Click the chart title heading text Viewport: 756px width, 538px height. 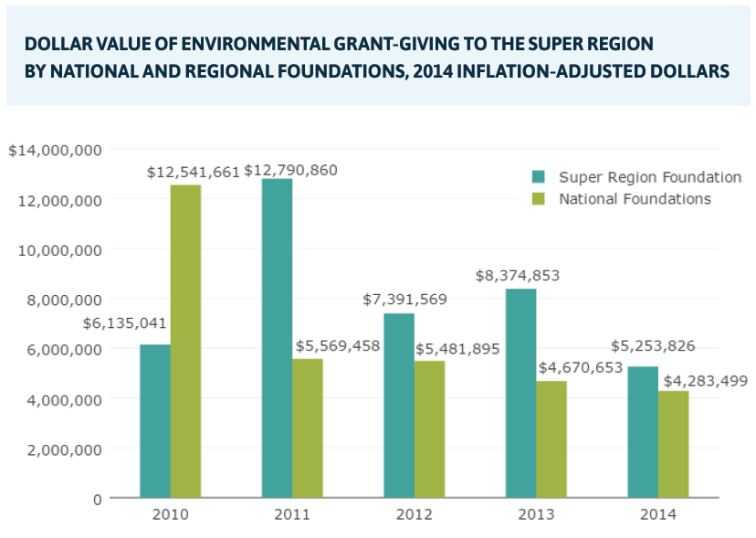click(376, 58)
